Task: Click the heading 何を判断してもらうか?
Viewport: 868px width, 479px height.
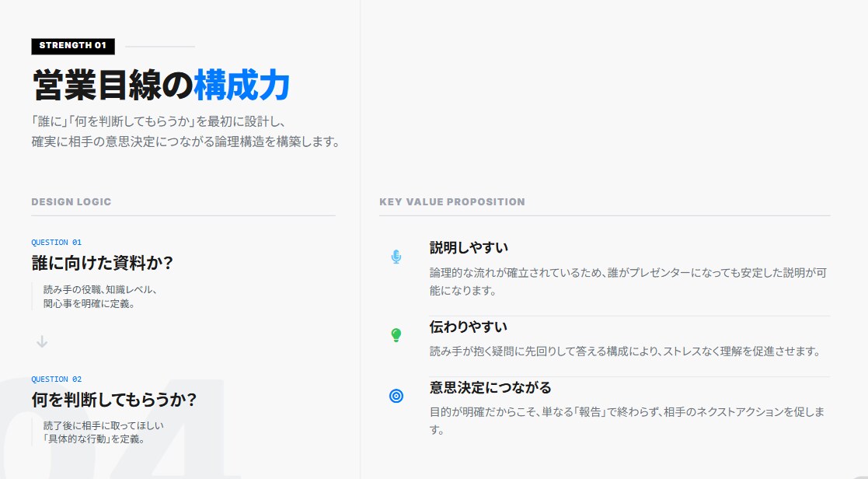Action: click(x=114, y=399)
